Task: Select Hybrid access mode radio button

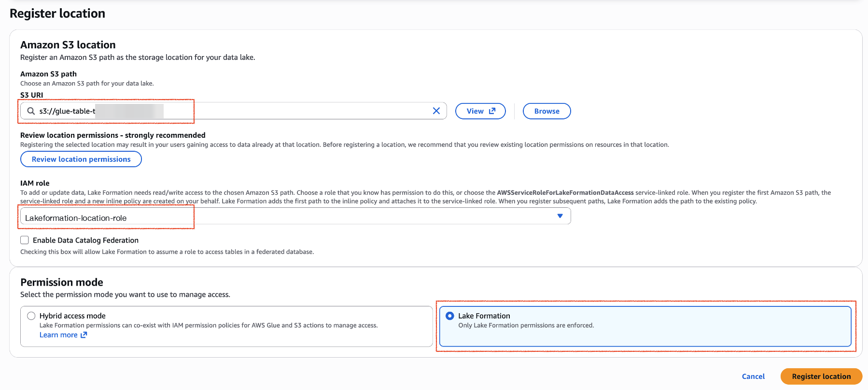Action: [31, 316]
